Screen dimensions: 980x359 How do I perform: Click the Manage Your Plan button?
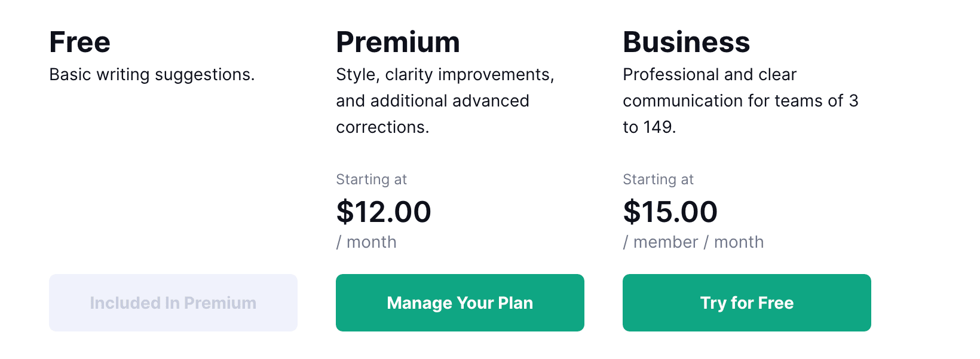pyautogui.click(x=460, y=303)
